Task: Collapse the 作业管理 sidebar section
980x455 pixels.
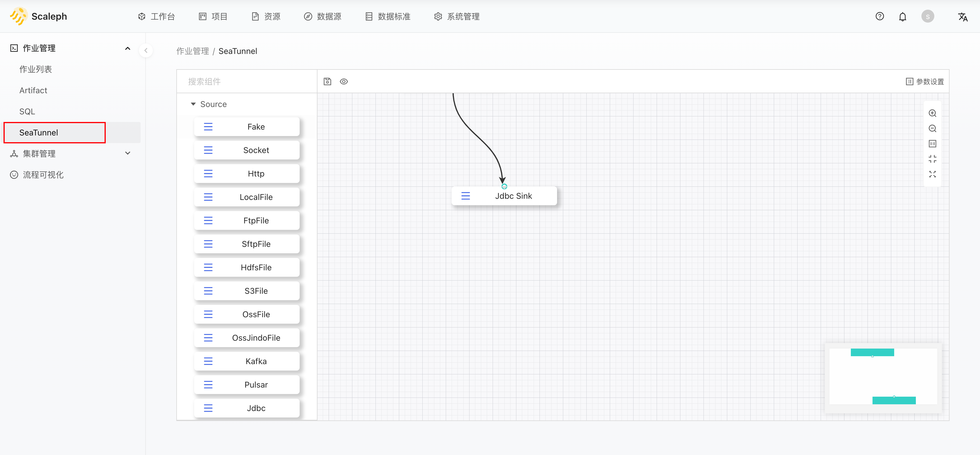Action: coord(127,48)
